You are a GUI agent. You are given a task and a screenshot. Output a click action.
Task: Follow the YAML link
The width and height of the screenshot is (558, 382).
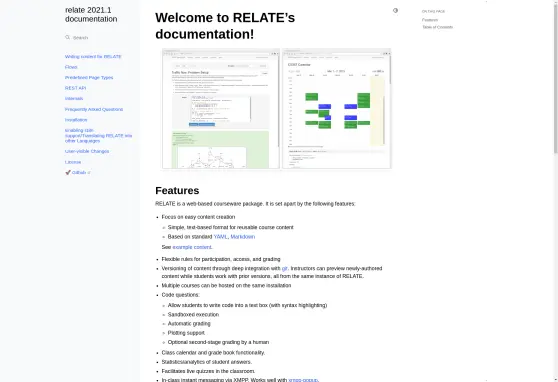coord(221,237)
